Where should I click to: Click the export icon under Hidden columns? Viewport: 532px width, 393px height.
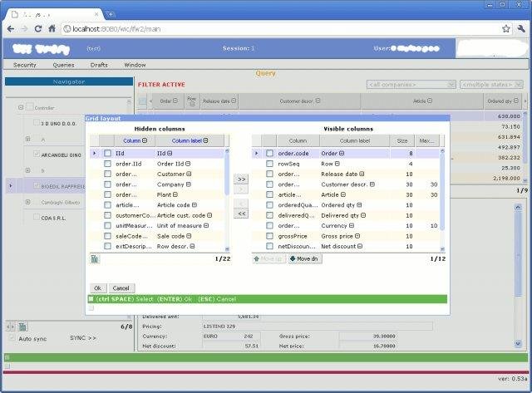tap(95, 259)
